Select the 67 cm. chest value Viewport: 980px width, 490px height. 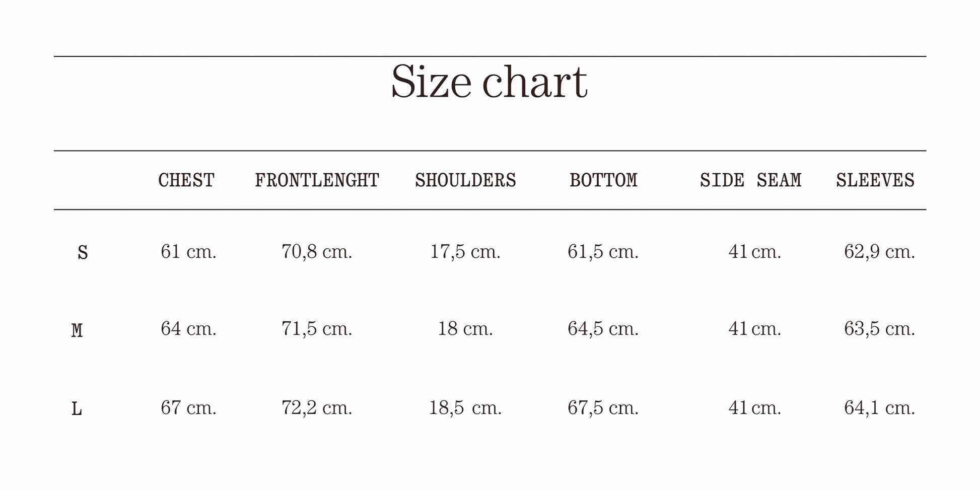(188, 407)
